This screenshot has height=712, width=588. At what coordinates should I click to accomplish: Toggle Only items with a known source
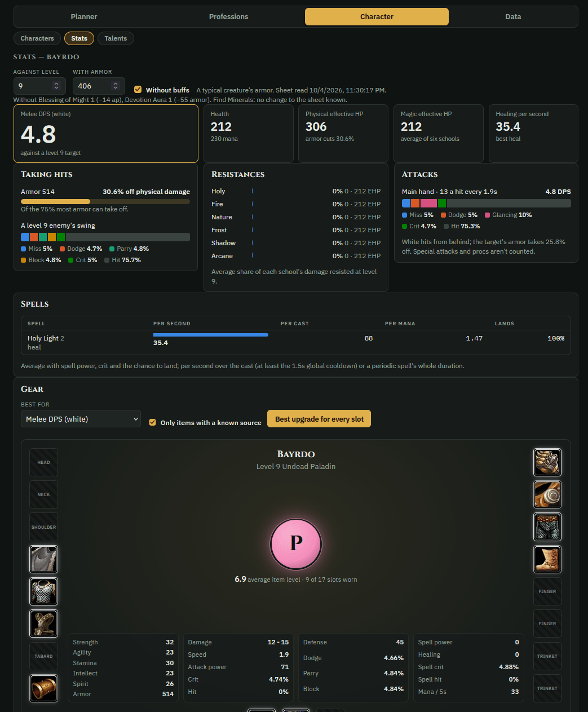152,422
